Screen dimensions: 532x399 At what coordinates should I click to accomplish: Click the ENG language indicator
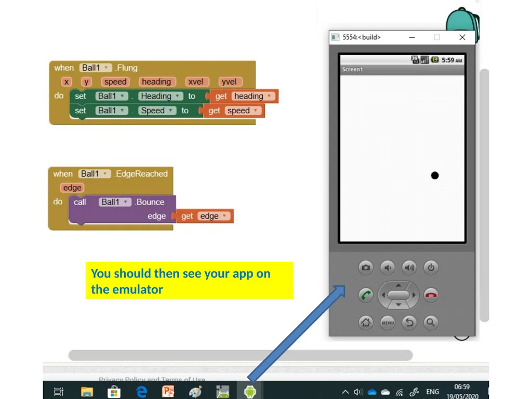tap(433, 392)
